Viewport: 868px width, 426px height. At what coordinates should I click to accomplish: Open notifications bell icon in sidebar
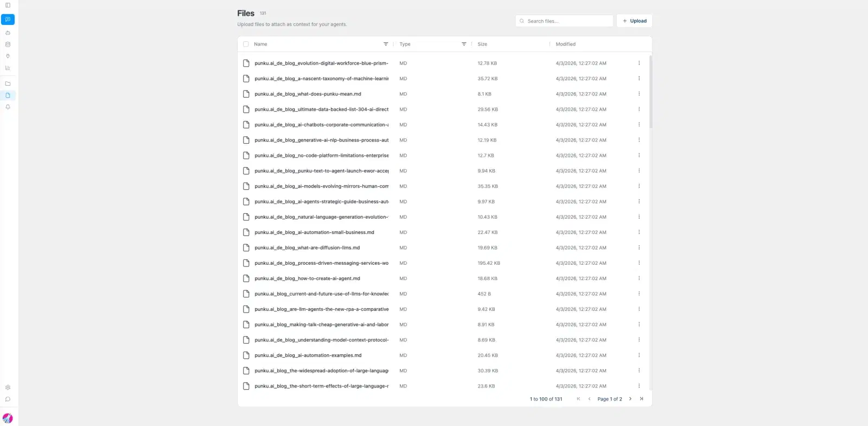click(8, 107)
